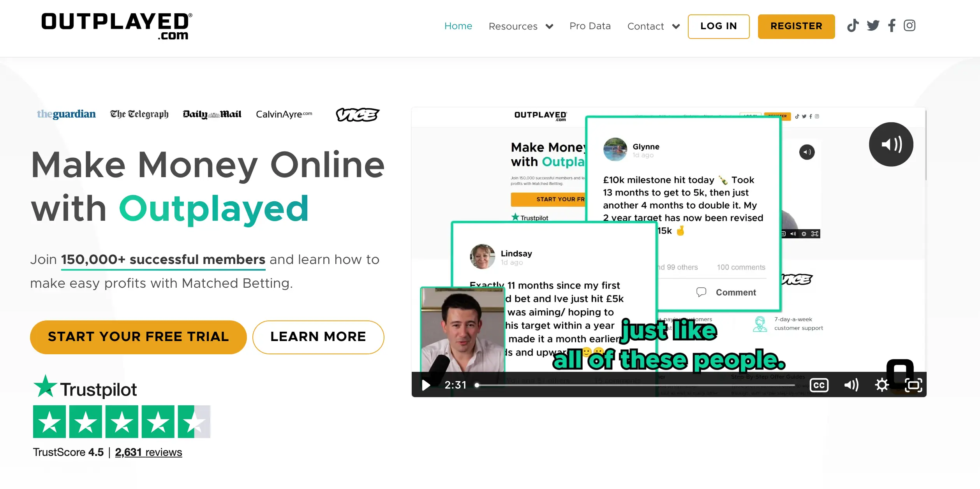
Task: Click the Make Money Online heading
Action: pos(208,186)
